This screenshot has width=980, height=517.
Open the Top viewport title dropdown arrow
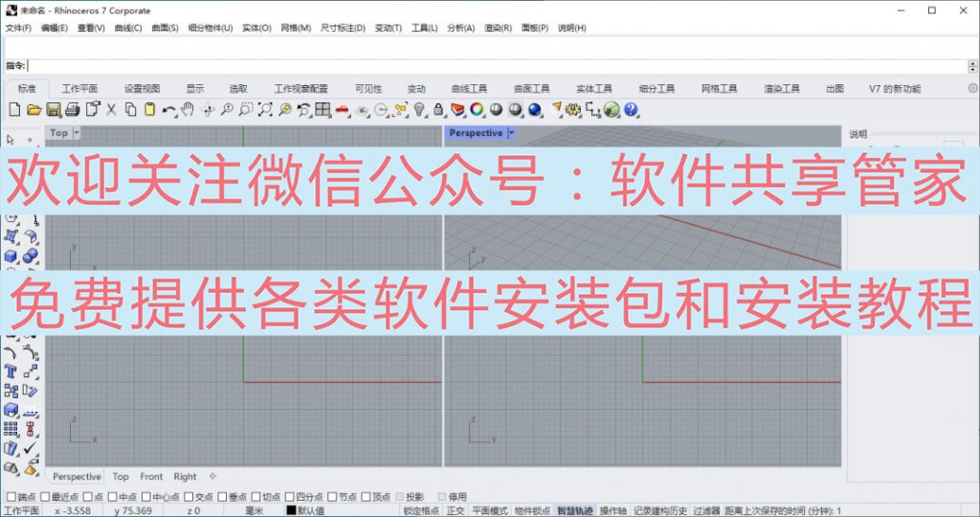click(x=77, y=132)
